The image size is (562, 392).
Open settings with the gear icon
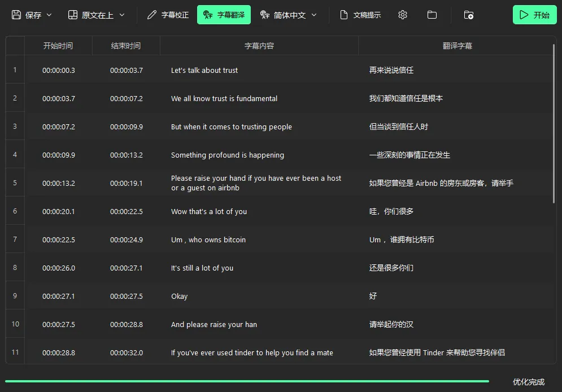403,15
